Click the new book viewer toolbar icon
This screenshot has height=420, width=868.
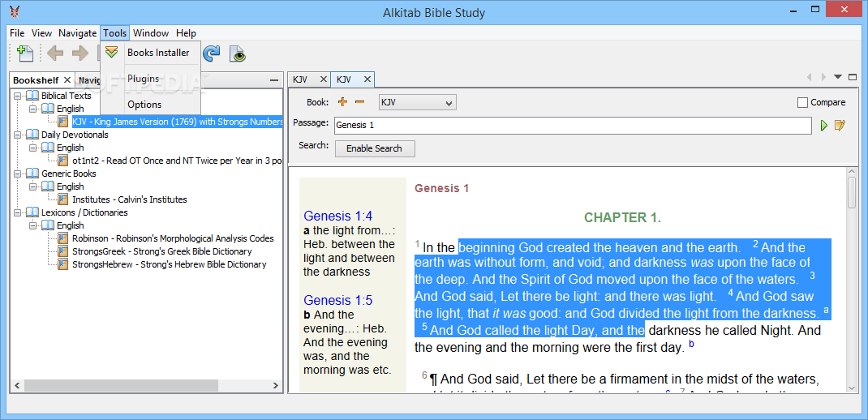point(25,54)
